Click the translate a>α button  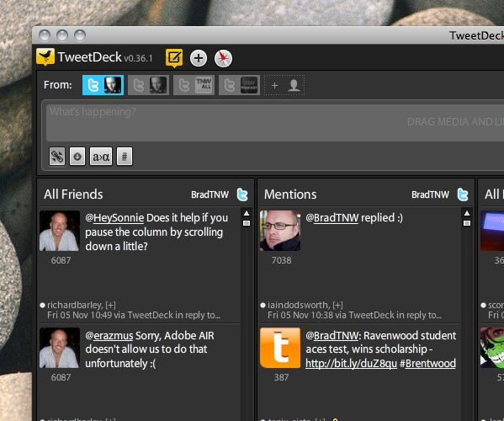101,157
